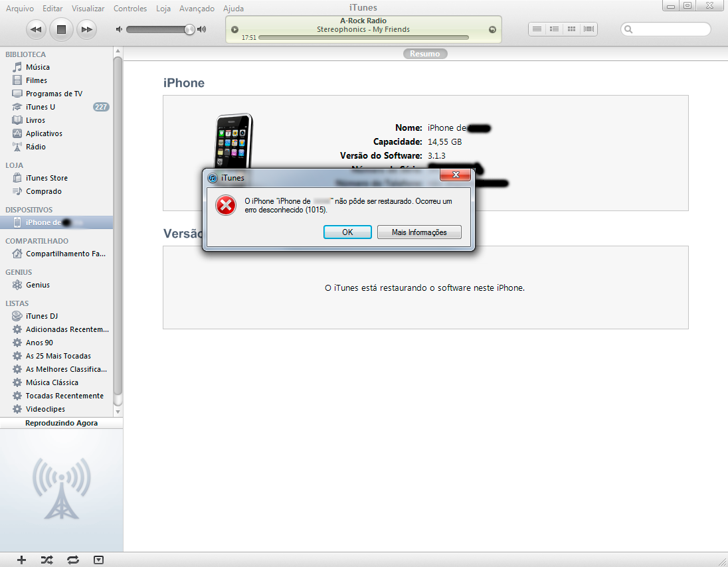Click the sidebar scrollbar down arrow
728x567 pixels.
click(118, 412)
